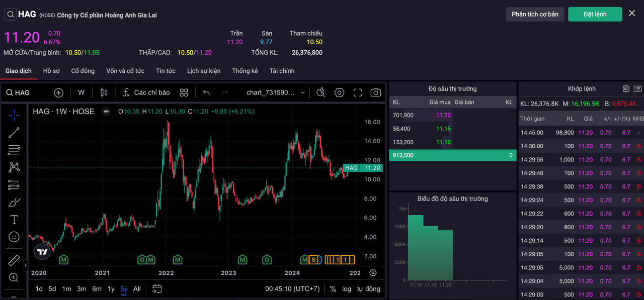
Task: Export matched orders to Excel
Action: pos(626,89)
